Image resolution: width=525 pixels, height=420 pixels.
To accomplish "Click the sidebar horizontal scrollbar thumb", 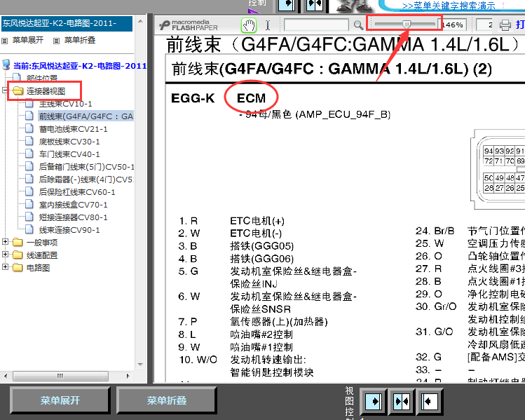I will click(x=60, y=376).
